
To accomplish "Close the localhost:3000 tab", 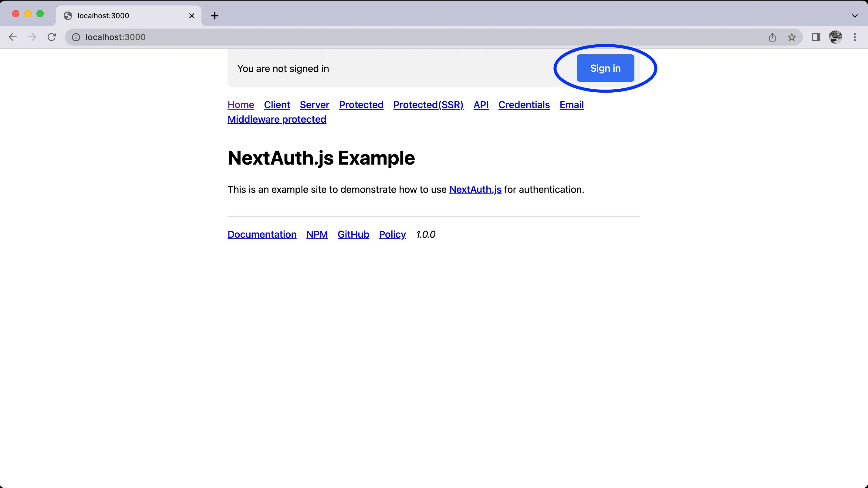I will pos(192,16).
